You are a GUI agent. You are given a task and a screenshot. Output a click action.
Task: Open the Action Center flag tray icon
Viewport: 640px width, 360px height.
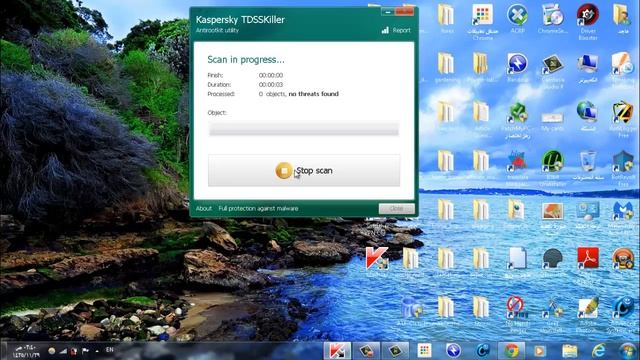click(85, 351)
